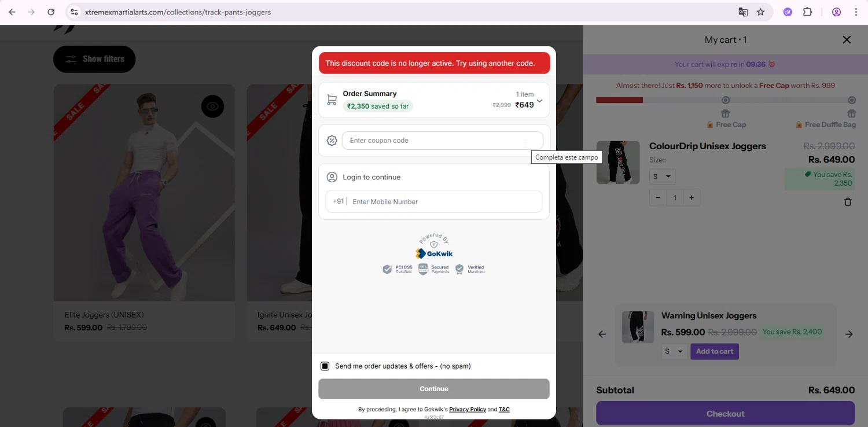Open size dropdown for ColourDrip Joggers
This screenshot has width=868, height=427.
(662, 176)
